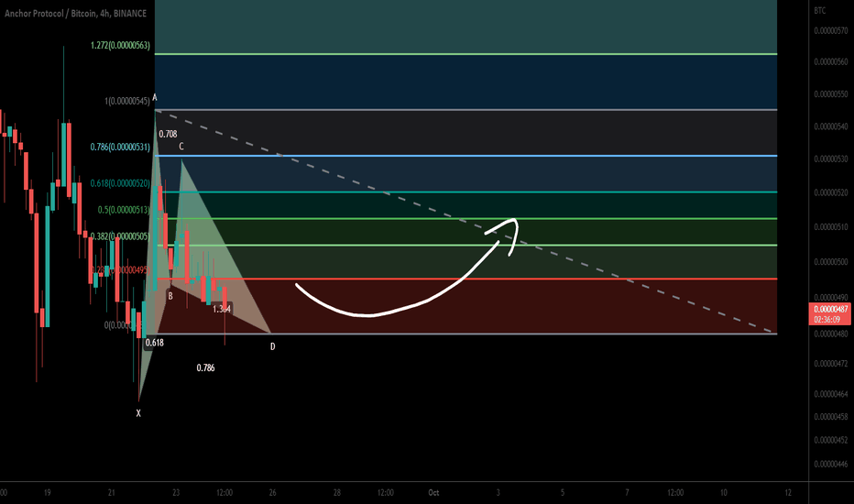Click the 0.00000540 price axis label
Viewport: 854px width, 504px height.
point(831,126)
